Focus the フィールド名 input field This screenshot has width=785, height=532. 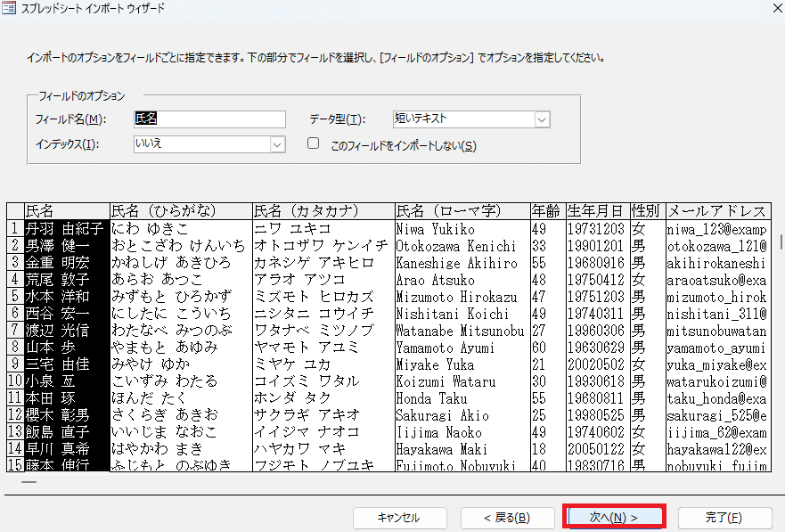209,119
